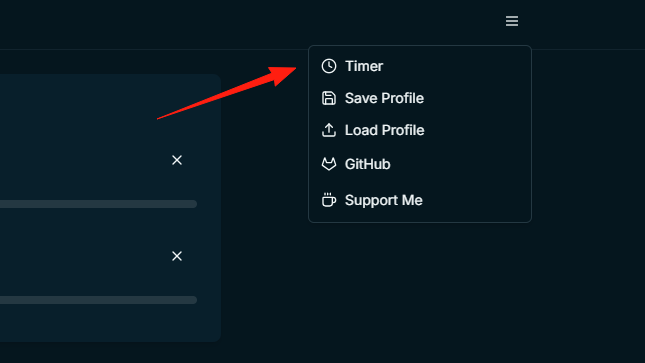Click the floppy disk Save Profile icon
Screen dimensions: 645x363
(329, 98)
